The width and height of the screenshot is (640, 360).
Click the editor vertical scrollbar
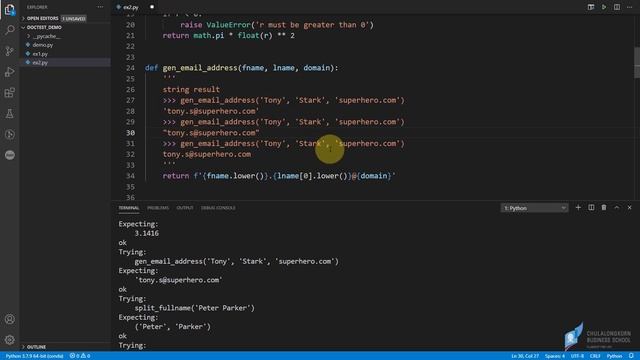637,63
